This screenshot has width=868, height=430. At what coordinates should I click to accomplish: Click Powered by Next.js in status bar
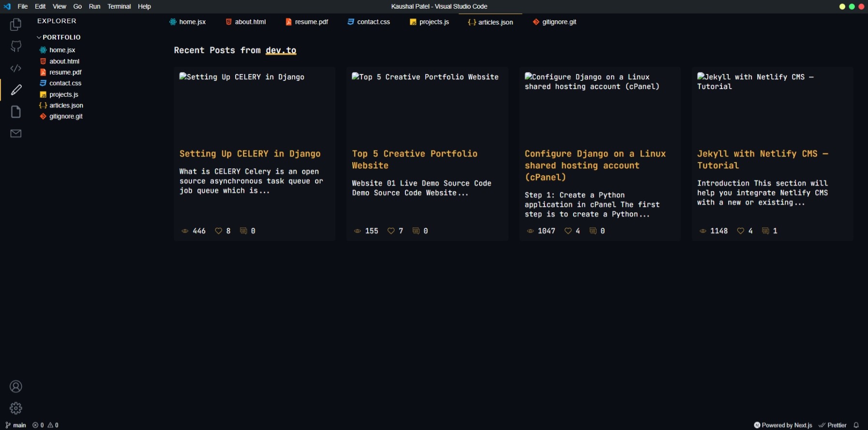pos(783,425)
